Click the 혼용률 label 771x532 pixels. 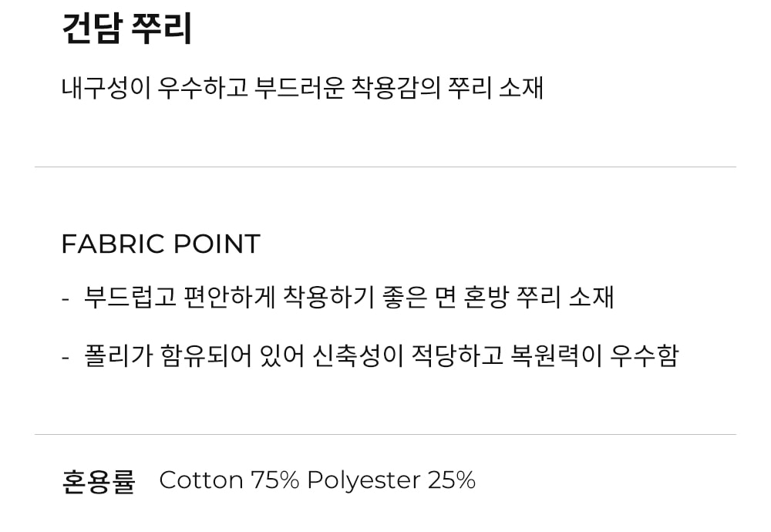98,480
